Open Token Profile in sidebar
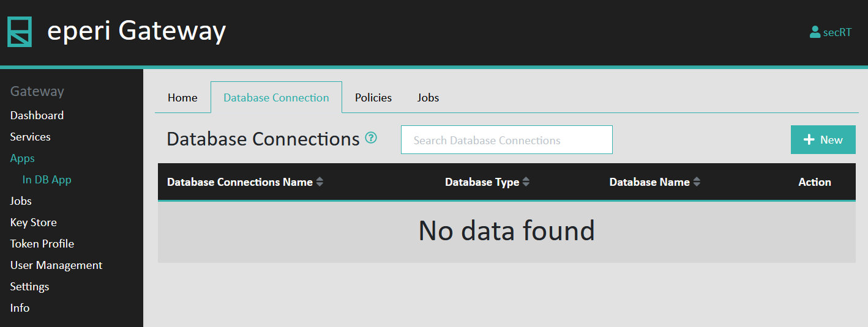The height and width of the screenshot is (327, 868). coord(42,244)
